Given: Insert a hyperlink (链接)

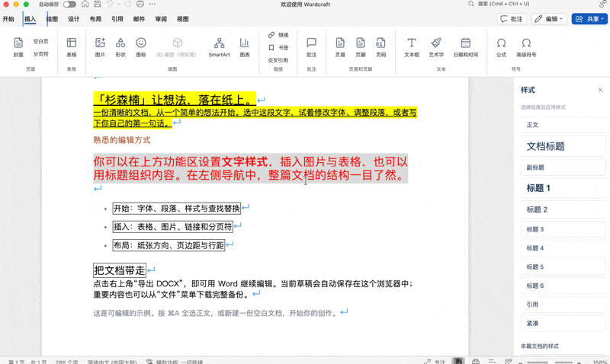Looking at the screenshot, I should click(x=278, y=35).
